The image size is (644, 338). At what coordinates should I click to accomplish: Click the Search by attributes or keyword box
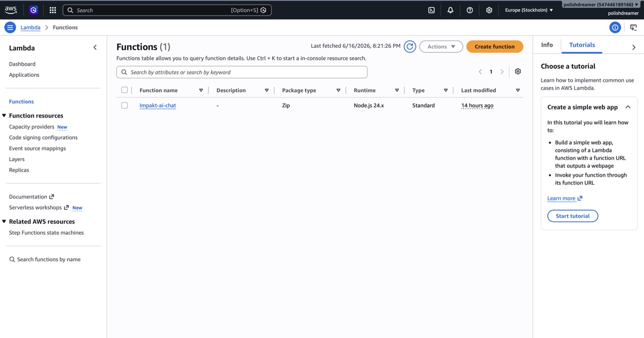242,72
